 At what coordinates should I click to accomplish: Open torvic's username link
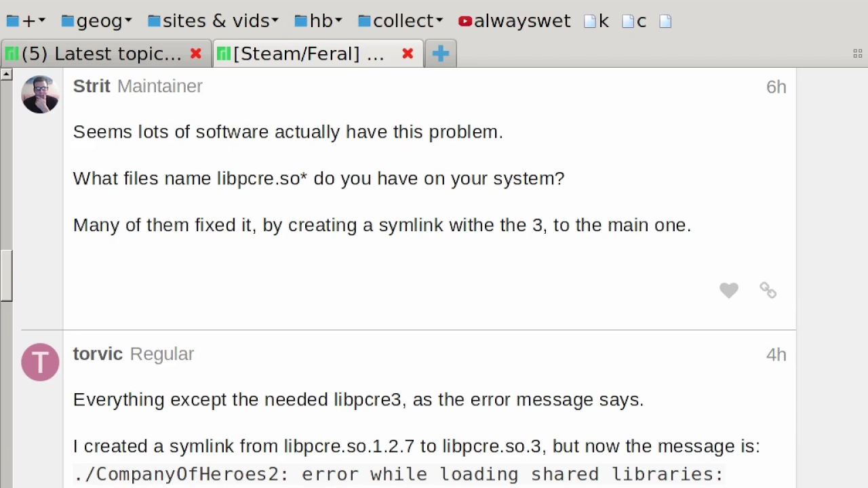click(x=98, y=354)
